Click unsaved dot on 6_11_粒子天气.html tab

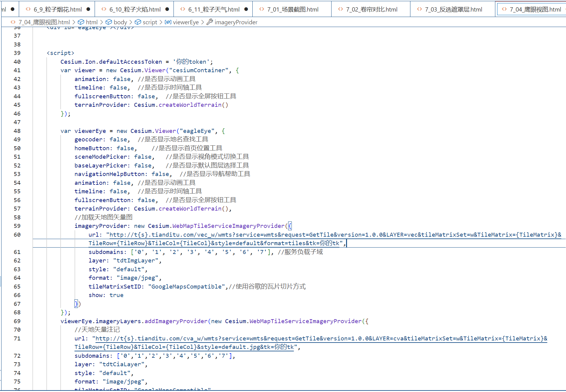pos(246,9)
